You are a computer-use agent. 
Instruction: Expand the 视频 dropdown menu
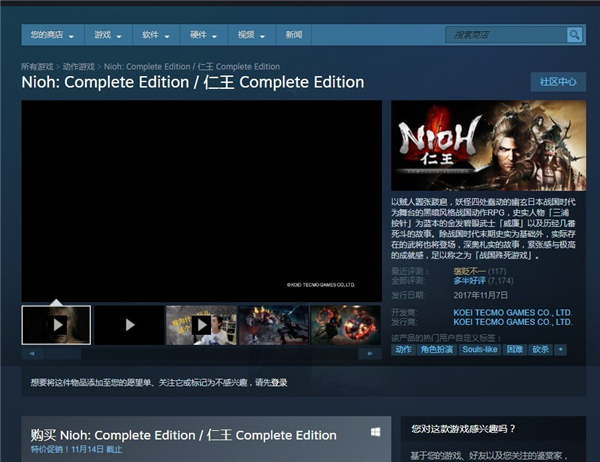[251, 35]
